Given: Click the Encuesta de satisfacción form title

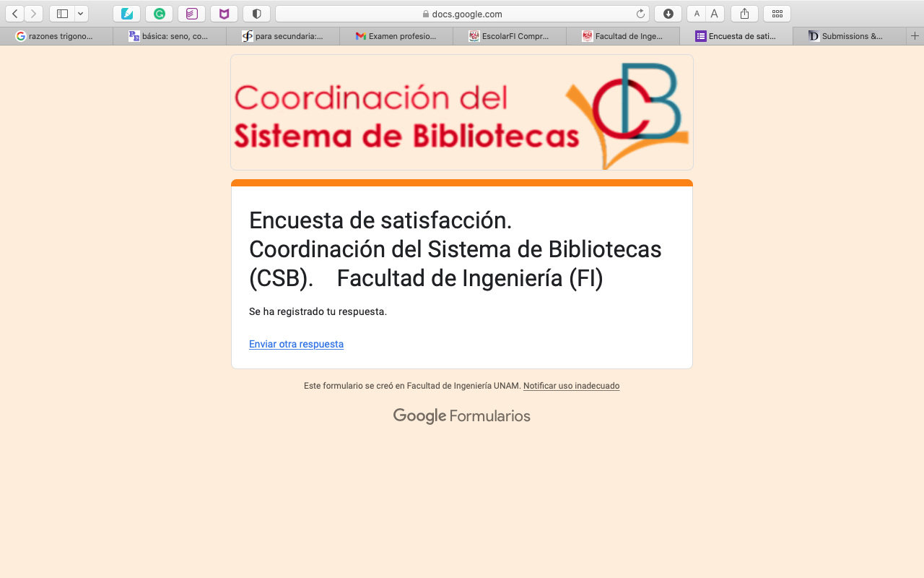Looking at the screenshot, I should [456, 249].
